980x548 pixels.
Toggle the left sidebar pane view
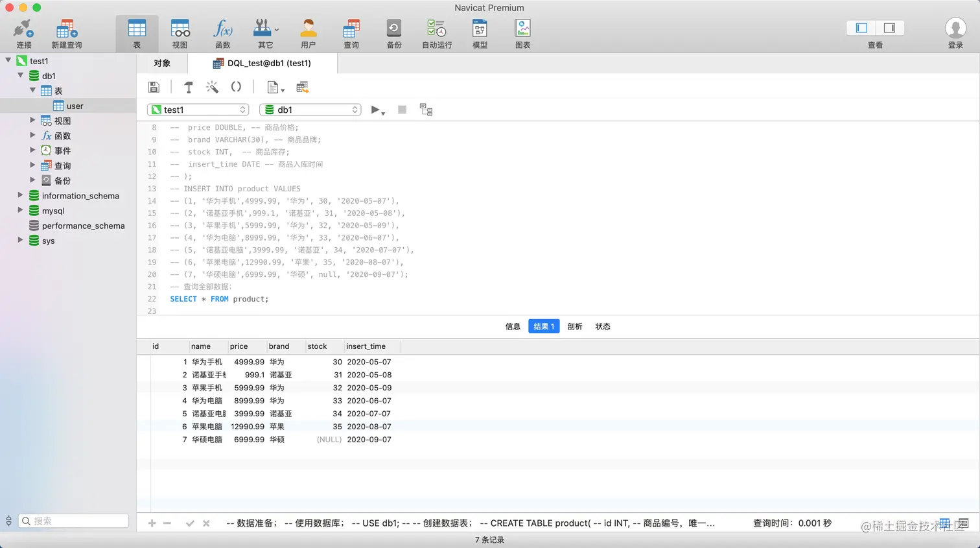tap(861, 28)
